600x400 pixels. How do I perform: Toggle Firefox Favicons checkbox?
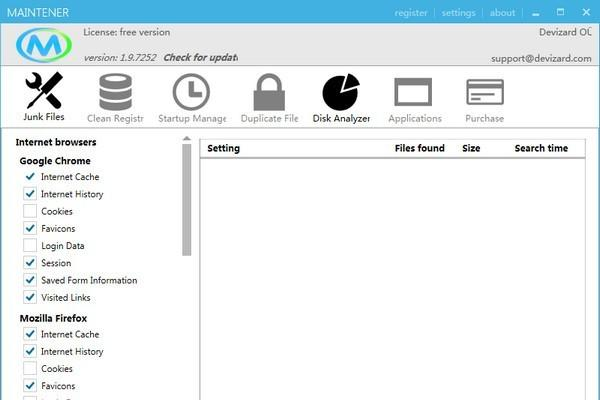point(30,385)
